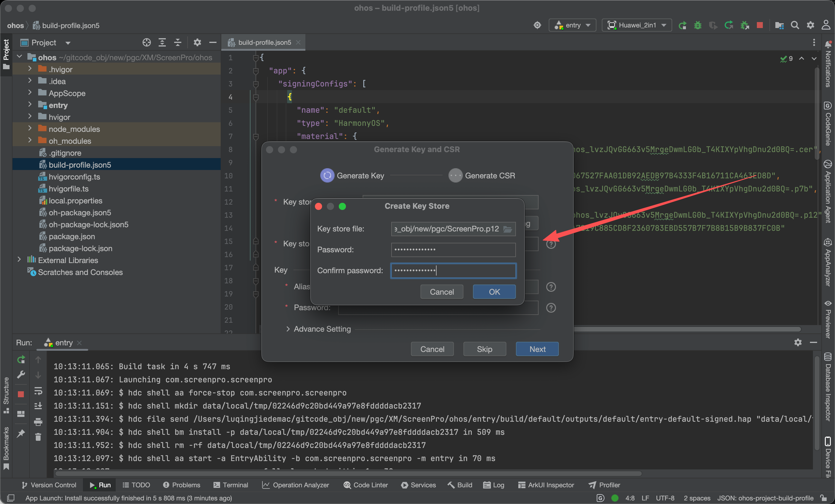The height and width of the screenshot is (504, 835).
Task: Click the trash clear-all icon in Run panel
Action: [38, 437]
